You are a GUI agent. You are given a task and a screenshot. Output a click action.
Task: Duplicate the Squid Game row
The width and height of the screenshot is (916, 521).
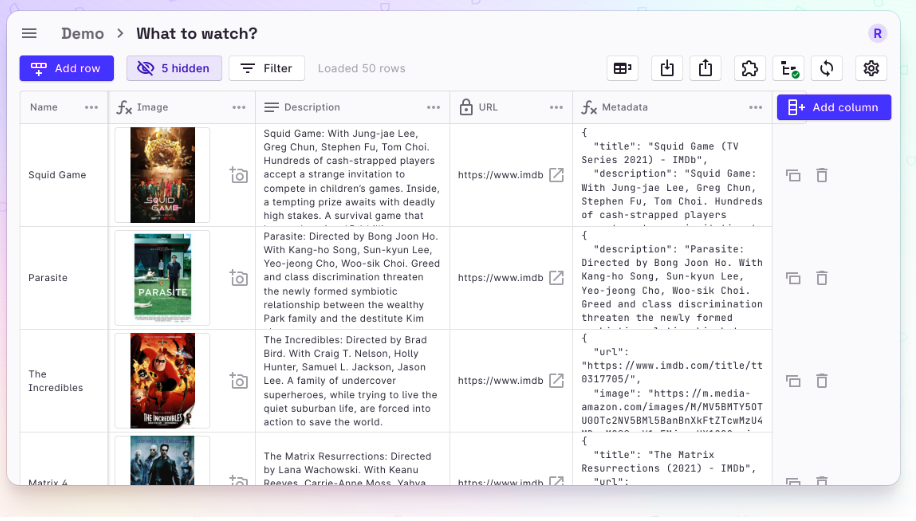[793, 175]
